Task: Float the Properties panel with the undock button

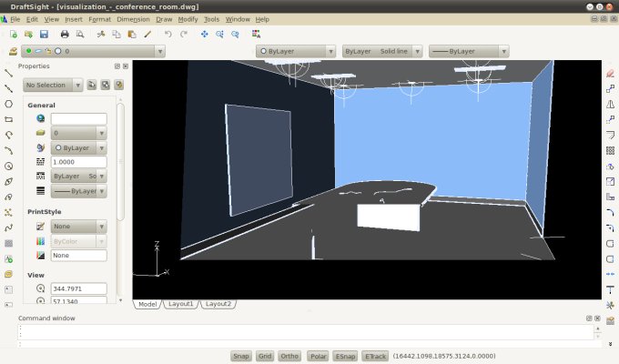Action: [117, 66]
